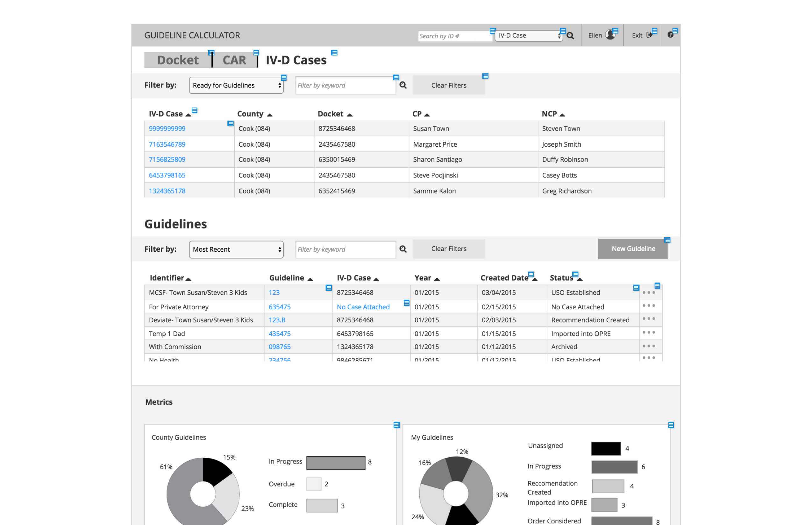Open IV-D case 1324365178
This screenshot has width=812, height=525.
167,191
